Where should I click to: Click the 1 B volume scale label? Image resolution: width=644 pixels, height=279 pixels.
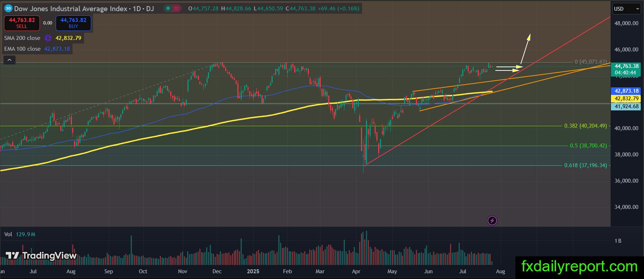618,241
